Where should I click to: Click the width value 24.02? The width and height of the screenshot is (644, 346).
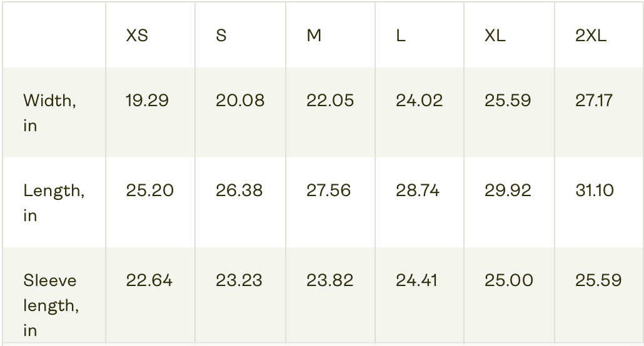point(420,101)
